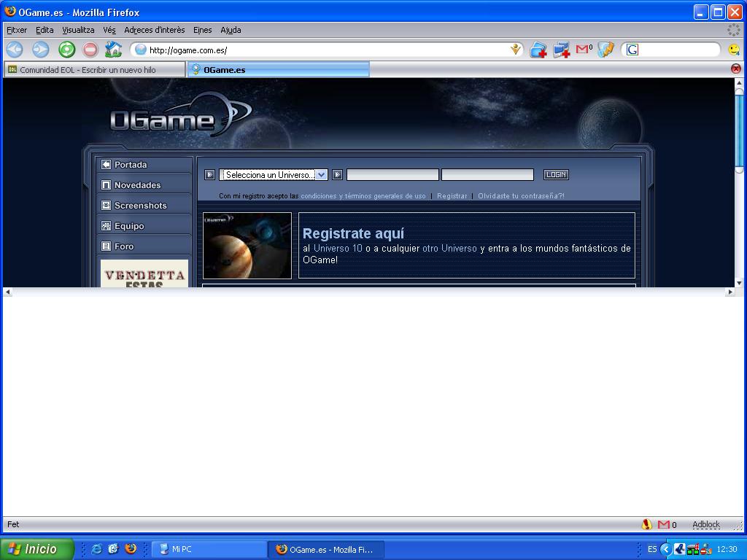Image resolution: width=747 pixels, height=560 pixels.
Task: Open the Vés menu
Action: pyautogui.click(x=109, y=30)
